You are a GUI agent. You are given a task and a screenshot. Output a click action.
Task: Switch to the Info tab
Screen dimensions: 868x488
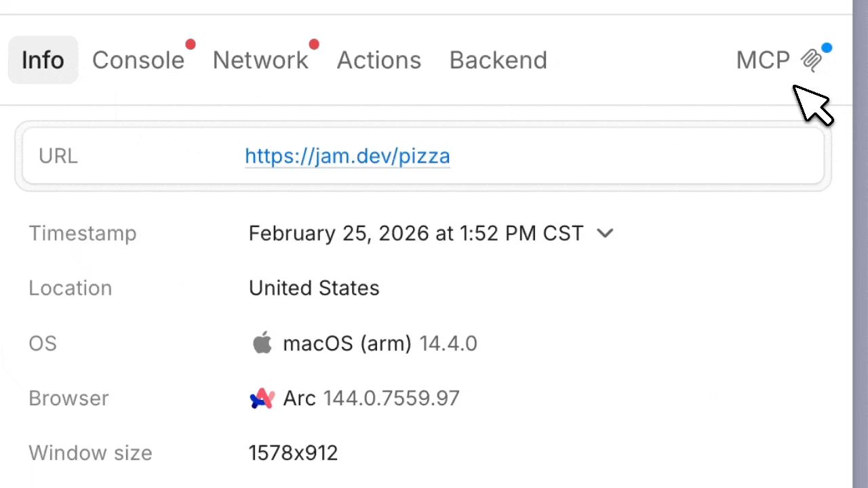pyautogui.click(x=43, y=60)
